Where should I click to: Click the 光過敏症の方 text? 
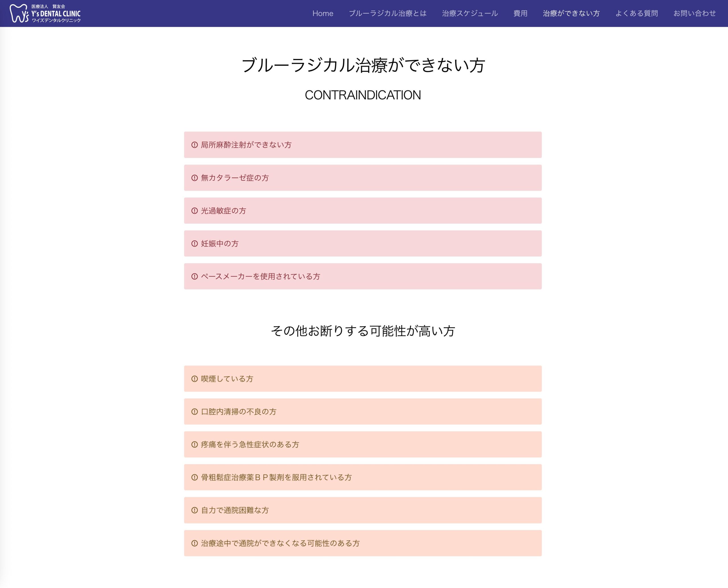(223, 211)
